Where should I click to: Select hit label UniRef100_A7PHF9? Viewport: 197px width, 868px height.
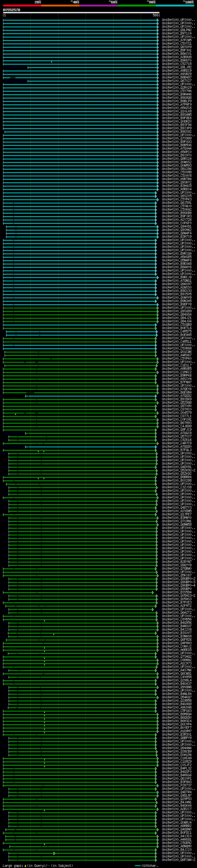tap(177, 104)
